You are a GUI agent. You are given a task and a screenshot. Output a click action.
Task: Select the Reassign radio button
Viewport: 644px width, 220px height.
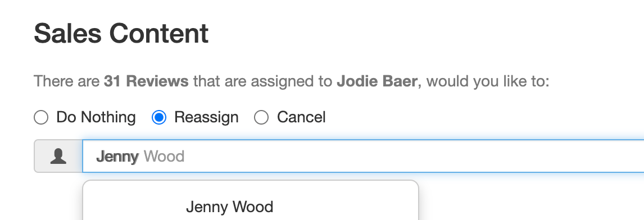point(159,117)
